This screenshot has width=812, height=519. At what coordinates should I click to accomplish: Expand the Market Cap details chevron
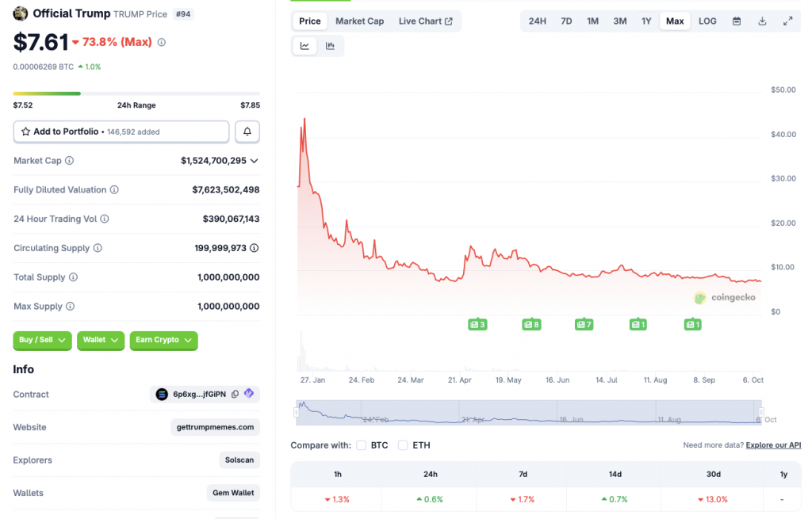[254, 161]
